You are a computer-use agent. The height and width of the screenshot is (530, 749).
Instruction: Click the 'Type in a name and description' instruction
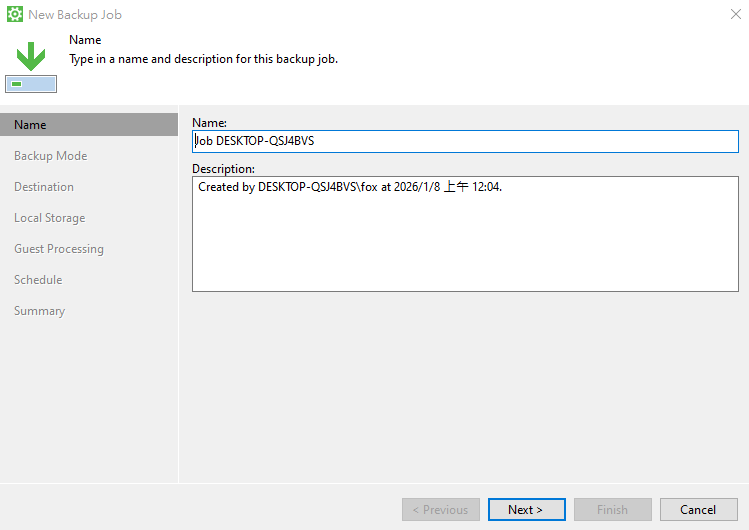pyautogui.click(x=203, y=59)
